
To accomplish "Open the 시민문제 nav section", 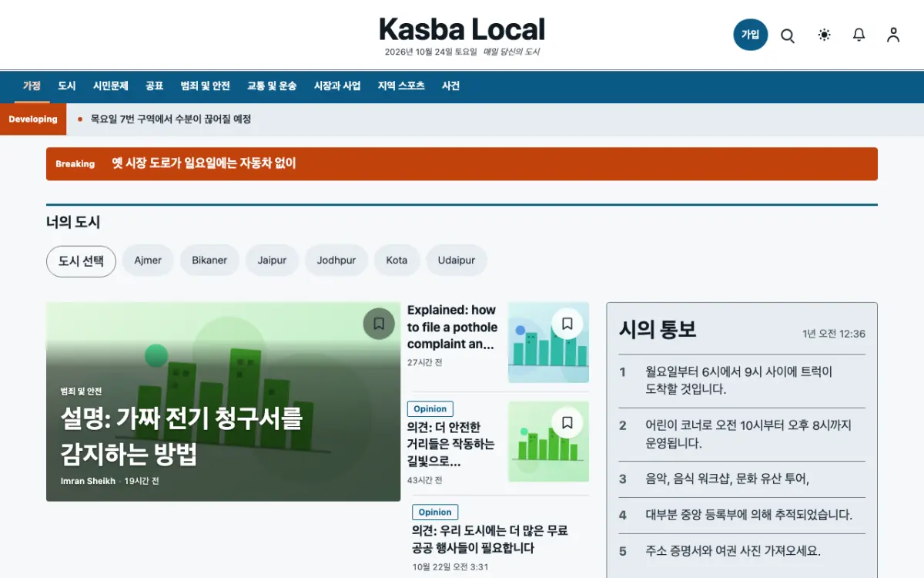I will [x=111, y=86].
